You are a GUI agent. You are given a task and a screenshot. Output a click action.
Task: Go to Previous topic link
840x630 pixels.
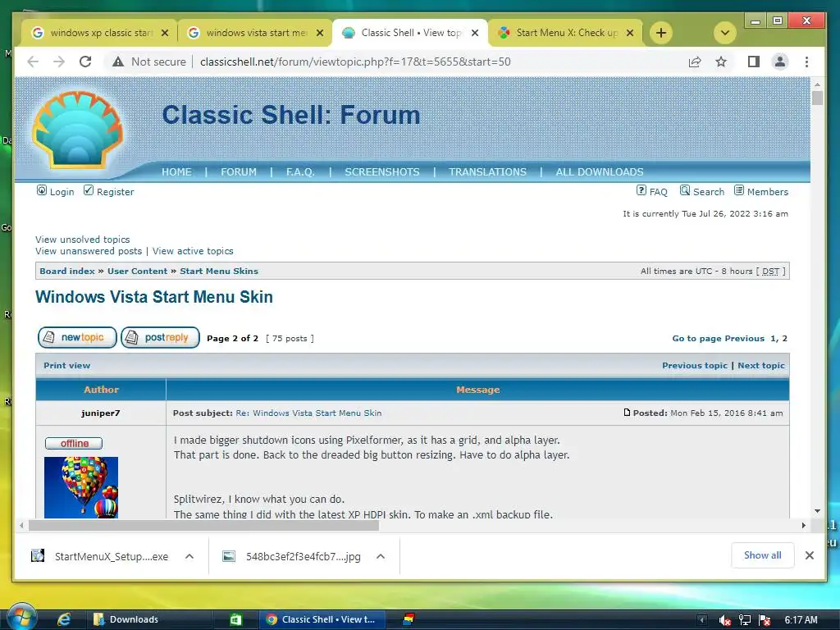coord(694,365)
